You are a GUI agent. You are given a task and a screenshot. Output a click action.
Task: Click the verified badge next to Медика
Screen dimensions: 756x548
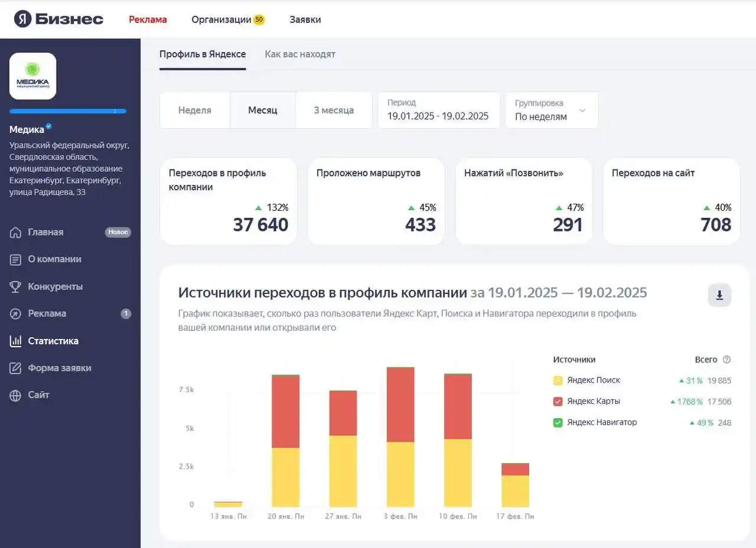click(49, 126)
